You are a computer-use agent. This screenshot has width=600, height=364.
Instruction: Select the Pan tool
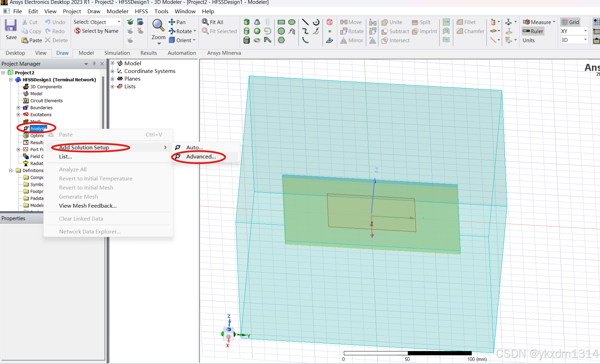177,22
